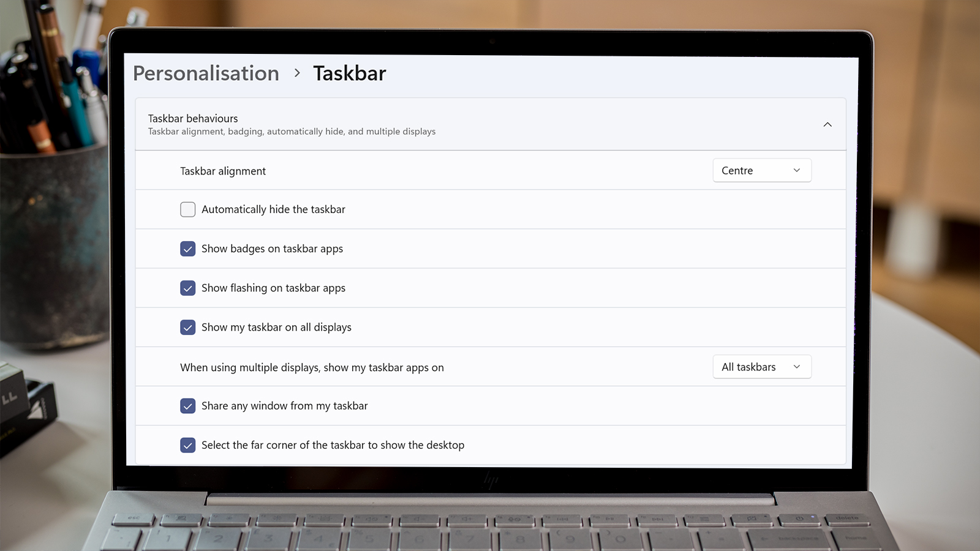Go back to the Personalisation breadcrumb
This screenshot has height=551, width=980.
[206, 73]
